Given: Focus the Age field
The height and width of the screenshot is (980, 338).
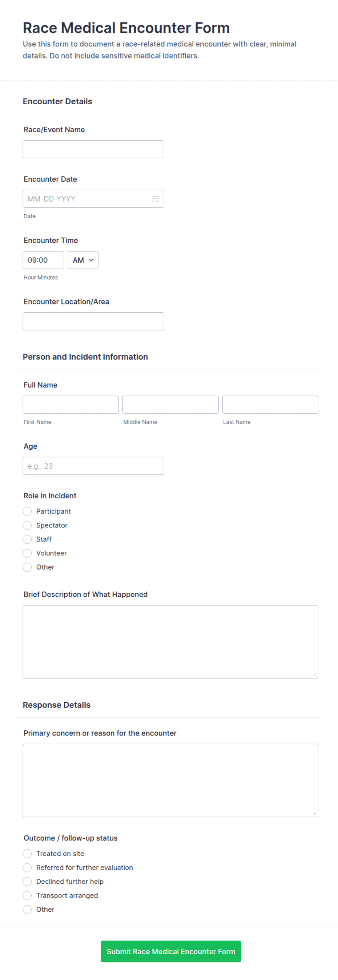Looking at the screenshot, I should [93, 466].
